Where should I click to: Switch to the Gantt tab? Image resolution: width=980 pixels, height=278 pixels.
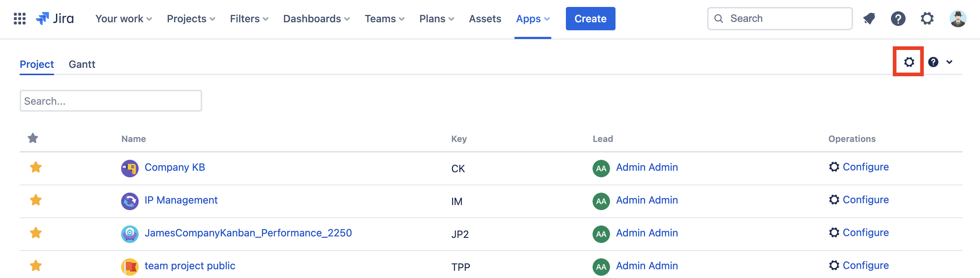pyautogui.click(x=82, y=64)
